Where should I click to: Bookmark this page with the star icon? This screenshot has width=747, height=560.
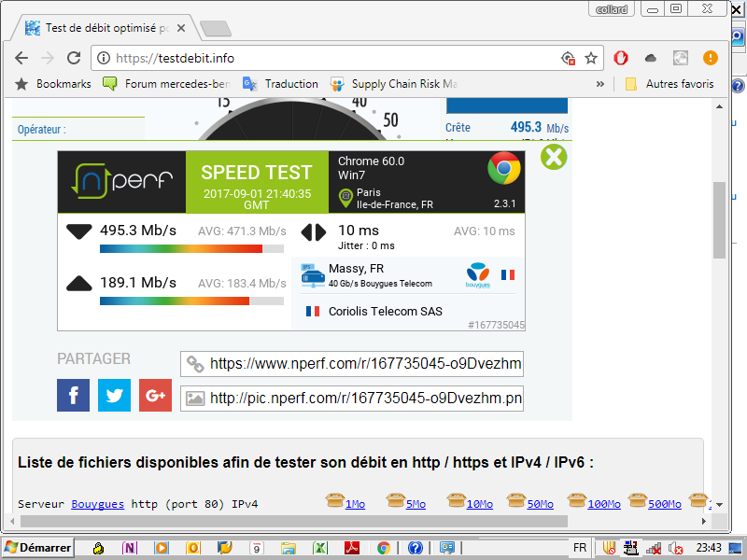point(591,58)
